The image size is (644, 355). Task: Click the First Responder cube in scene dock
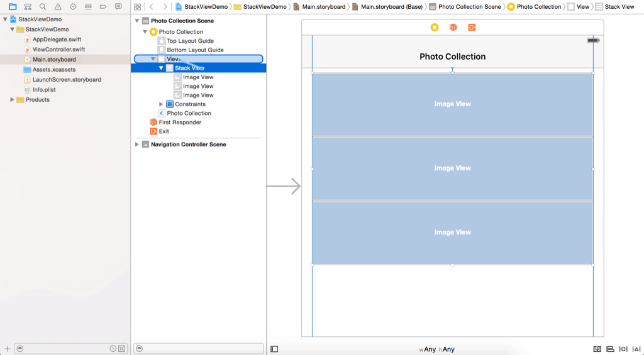click(453, 27)
